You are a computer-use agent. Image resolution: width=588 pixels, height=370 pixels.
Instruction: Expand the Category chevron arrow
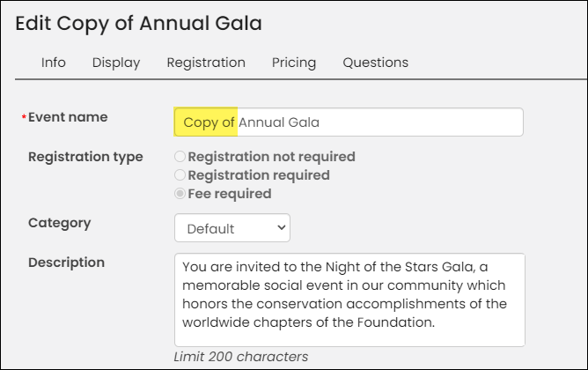pyautogui.click(x=282, y=228)
